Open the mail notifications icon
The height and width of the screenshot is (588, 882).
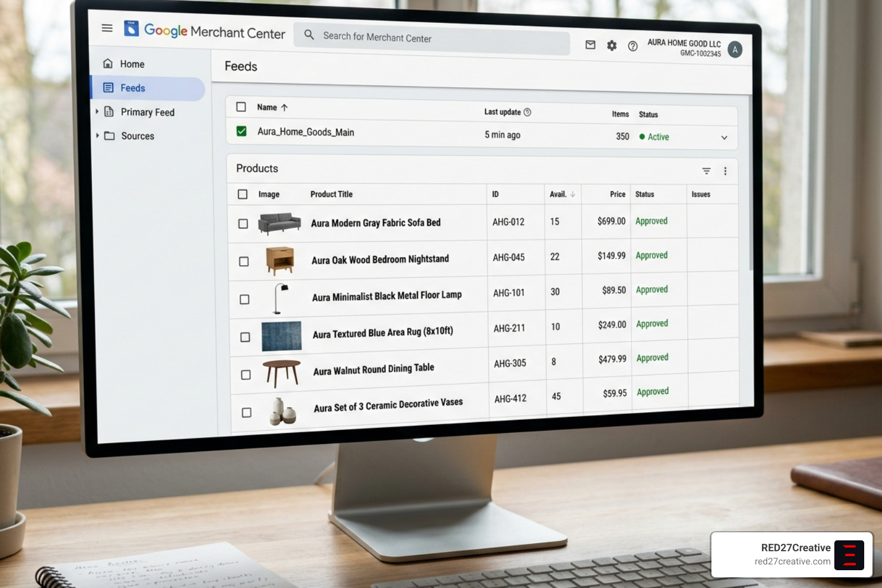click(590, 45)
